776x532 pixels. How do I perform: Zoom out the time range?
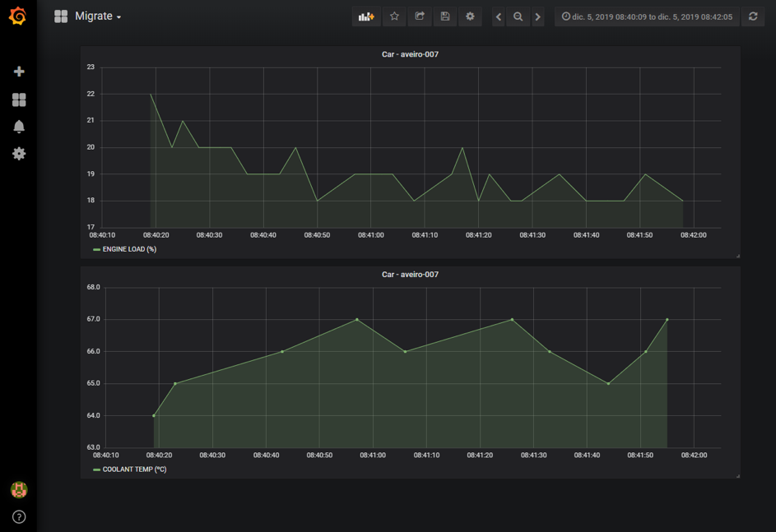click(518, 16)
